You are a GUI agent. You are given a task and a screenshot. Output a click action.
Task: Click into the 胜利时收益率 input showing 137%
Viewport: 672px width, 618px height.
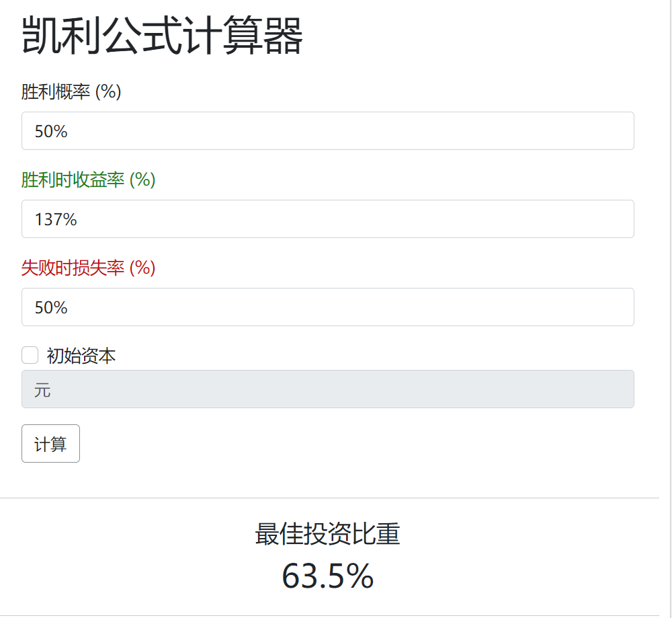point(327,219)
